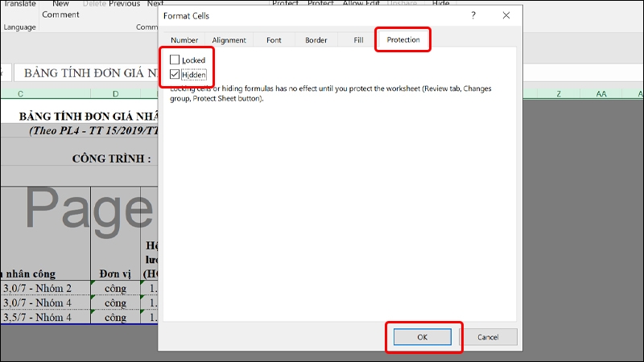644x362 pixels.
Task: Confirm with the OK button
Action: pyautogui.click(x=422, y=337)
